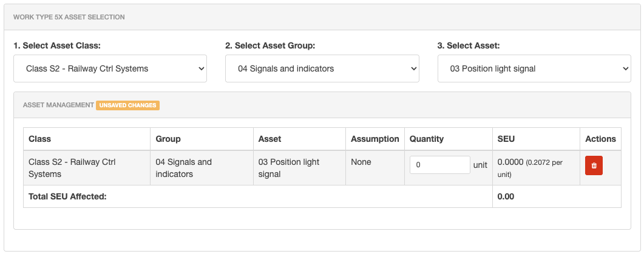Click the 'unit' label beside quantity
644x257 pixels.
[x=480, y=165]
